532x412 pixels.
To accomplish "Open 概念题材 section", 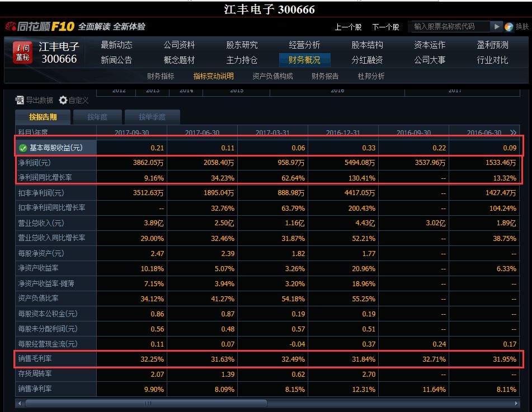I will 179,60.
